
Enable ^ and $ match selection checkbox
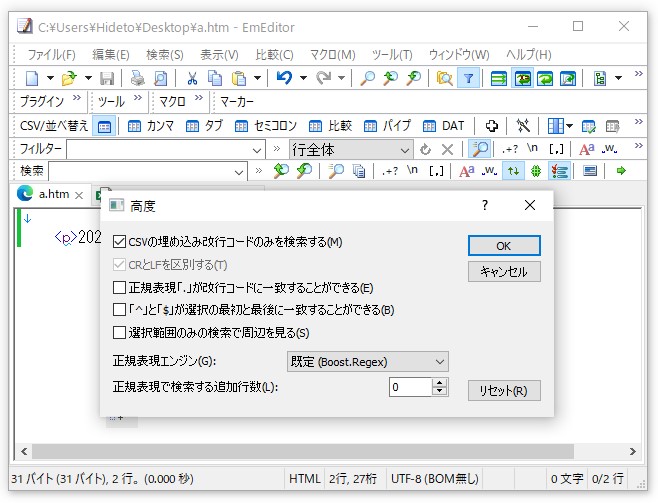pyautogui.click(x=119, y=310)
